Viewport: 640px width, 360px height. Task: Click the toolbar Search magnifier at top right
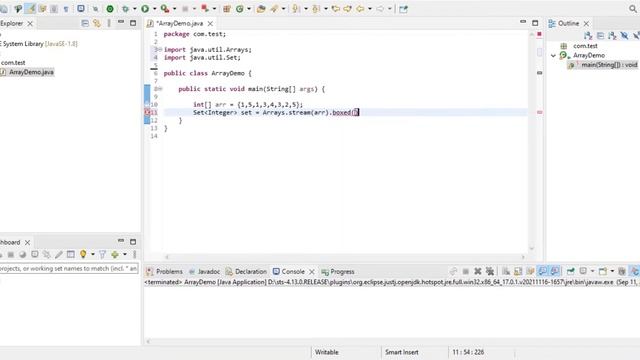tap(633, 9)
